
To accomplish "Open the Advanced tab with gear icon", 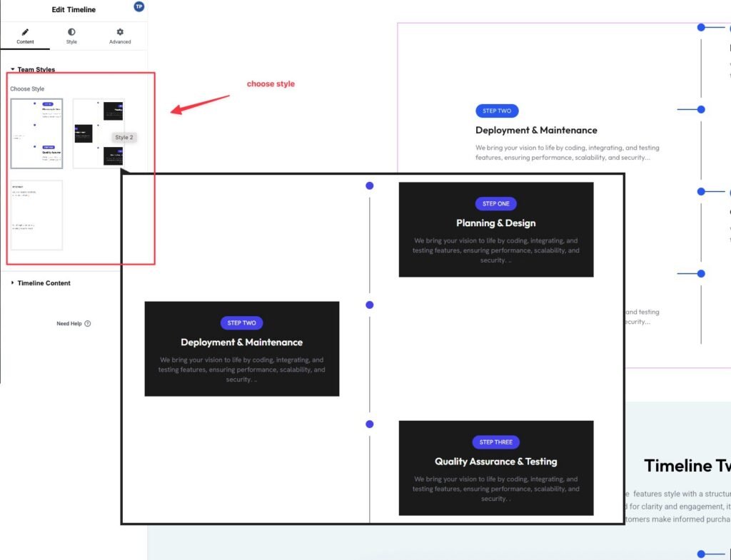I will coord(120,36).
